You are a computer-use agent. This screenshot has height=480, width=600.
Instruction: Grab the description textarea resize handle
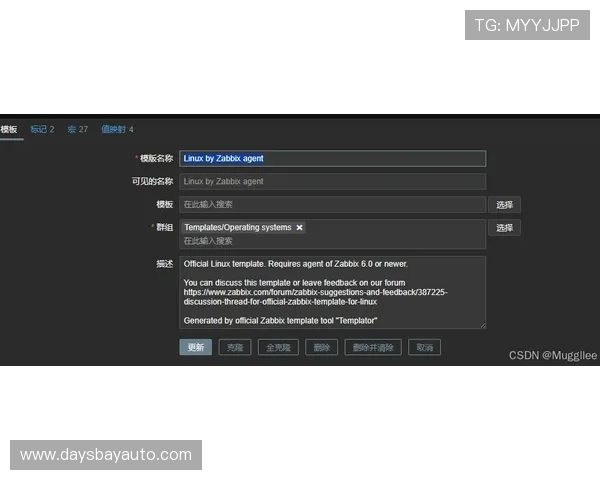point(482,325)
